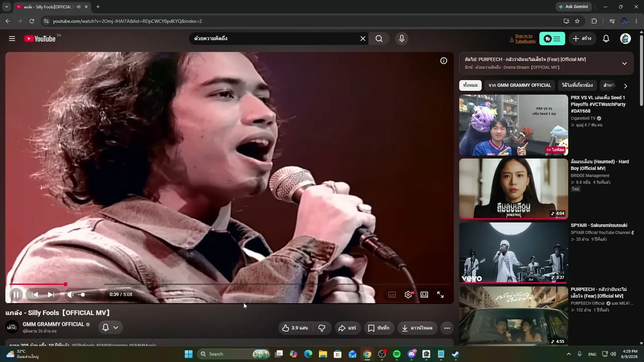Open more actions three-dot menu
The width and height of the screenshot is (644, 362).
(447, 328)
